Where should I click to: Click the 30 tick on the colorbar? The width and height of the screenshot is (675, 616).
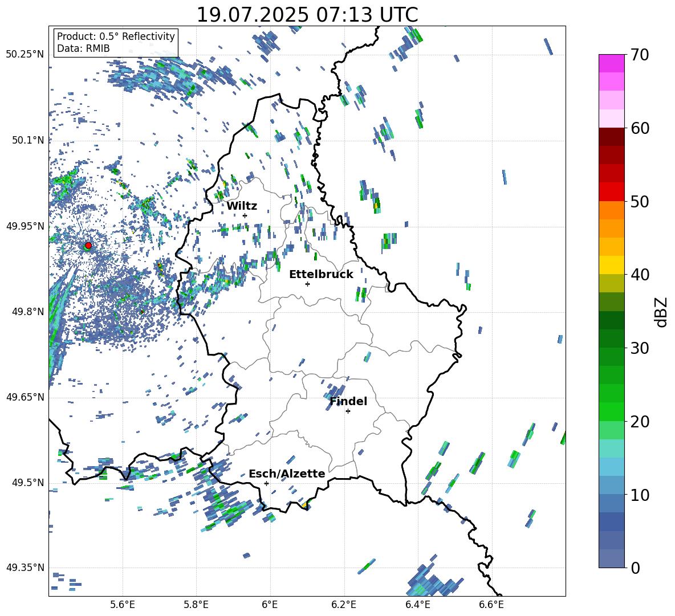640,348
